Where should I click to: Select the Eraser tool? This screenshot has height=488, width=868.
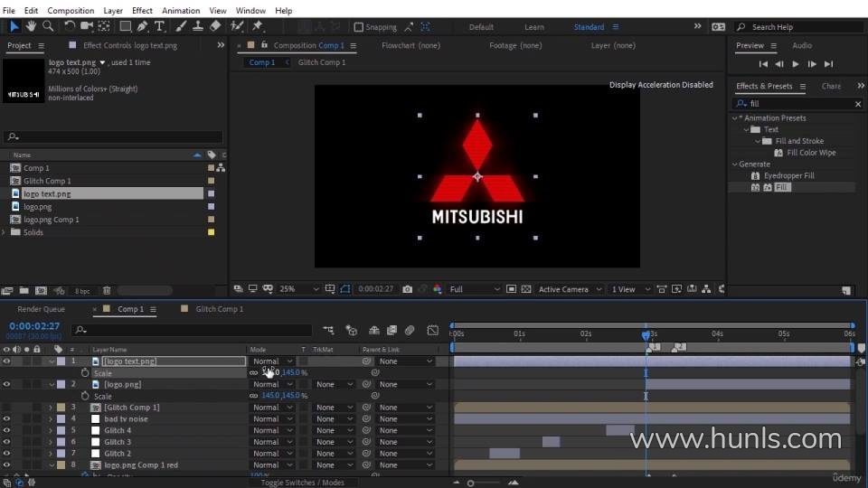pyautogui.click(x=215, y=26)
